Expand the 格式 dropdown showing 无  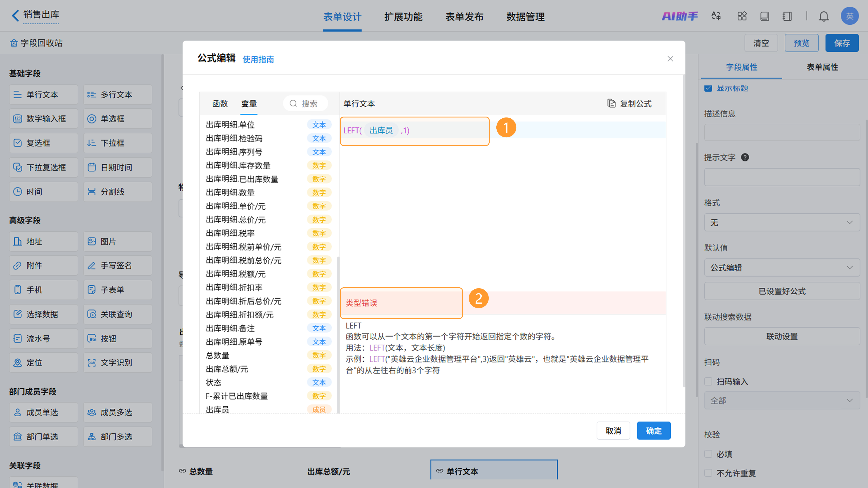[782, 222]
